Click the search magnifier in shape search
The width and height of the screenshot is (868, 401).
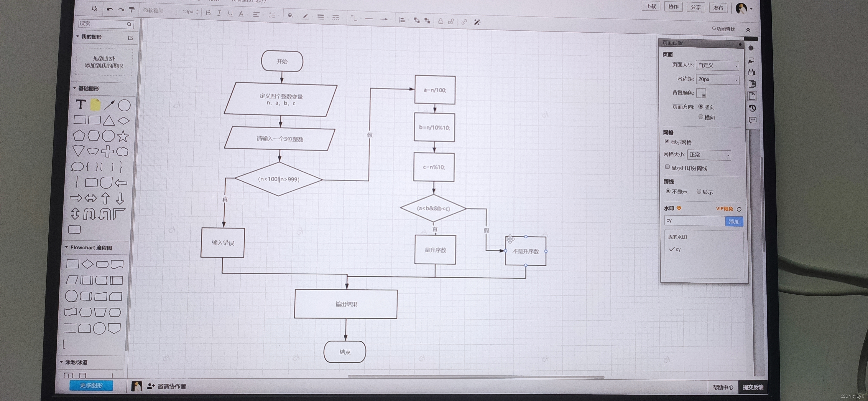click(x=129, y=24)
